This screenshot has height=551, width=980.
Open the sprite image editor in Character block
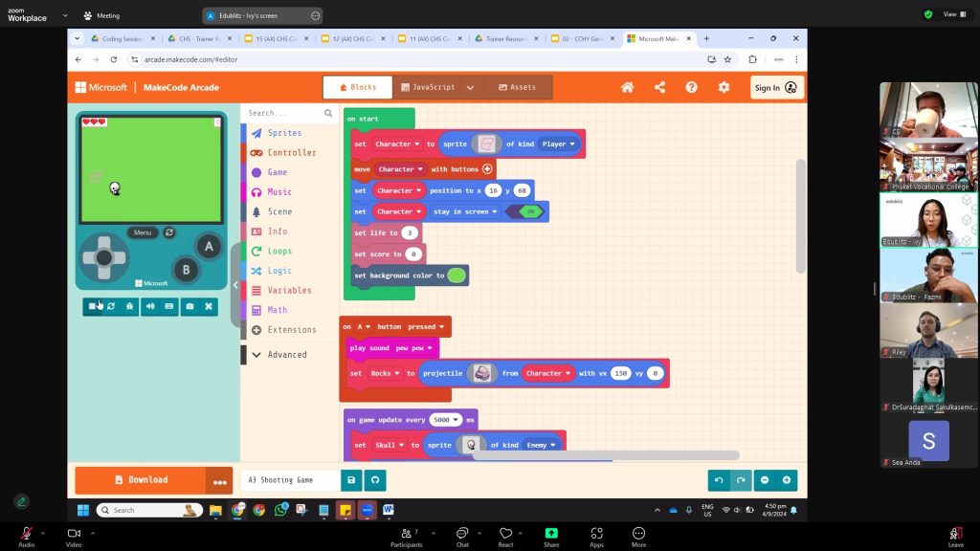(486, 143)
